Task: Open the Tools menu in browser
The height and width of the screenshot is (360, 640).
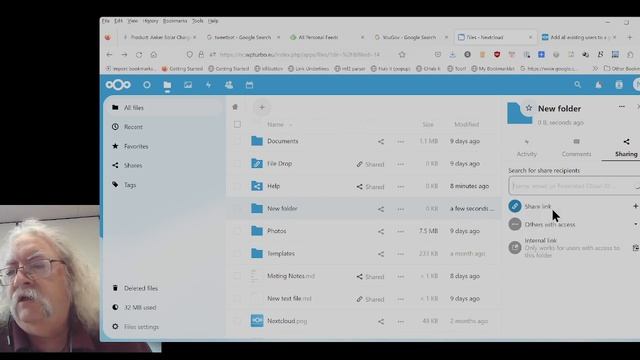Action: click(x=198, y=21)
